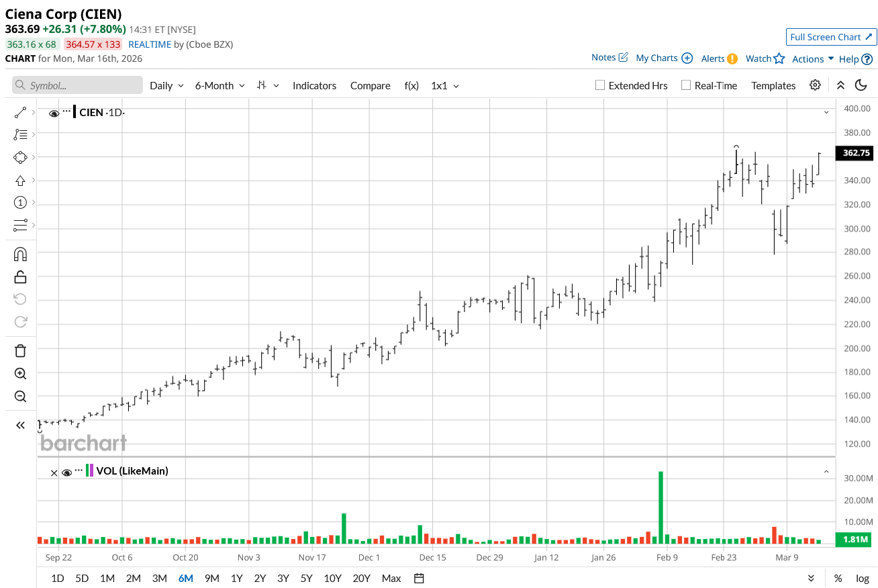The width and height of the screenshot is (878, 588).
Task: Collapse the chart header with double chevron
Action: pyautogui.click(x=840, y=85)
